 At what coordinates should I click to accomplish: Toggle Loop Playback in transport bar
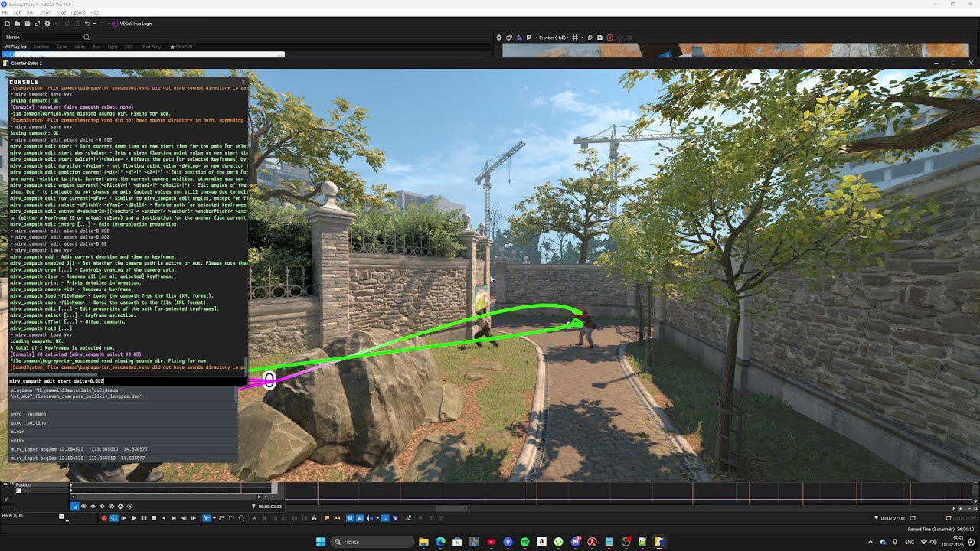coord(114,518)
